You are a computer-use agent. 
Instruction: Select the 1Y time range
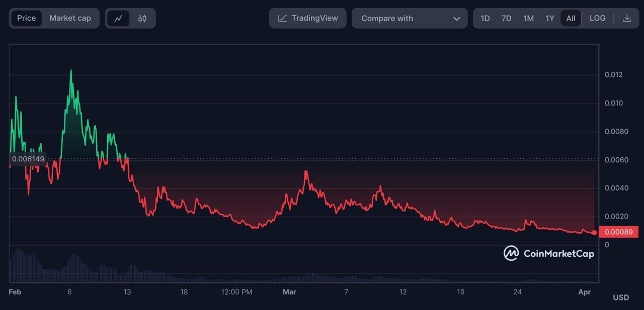point(550,19)
